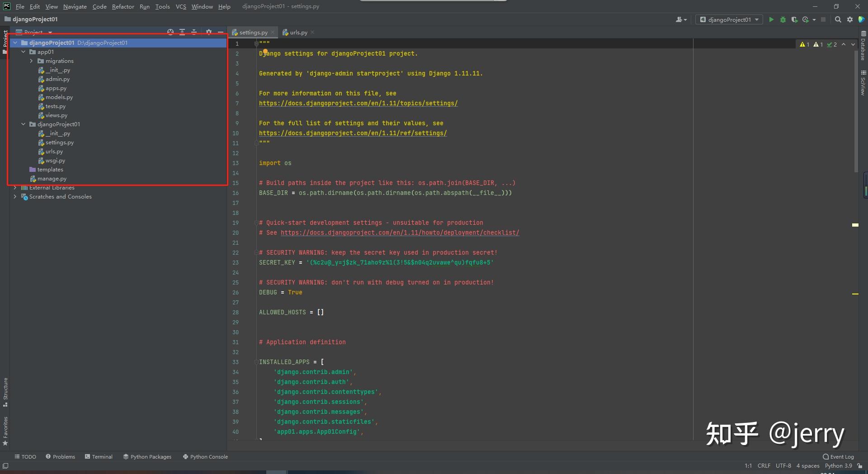Open Project panel options gear
Screen dimensions: 868x474
pyautogui.click(x=208, y=32)
